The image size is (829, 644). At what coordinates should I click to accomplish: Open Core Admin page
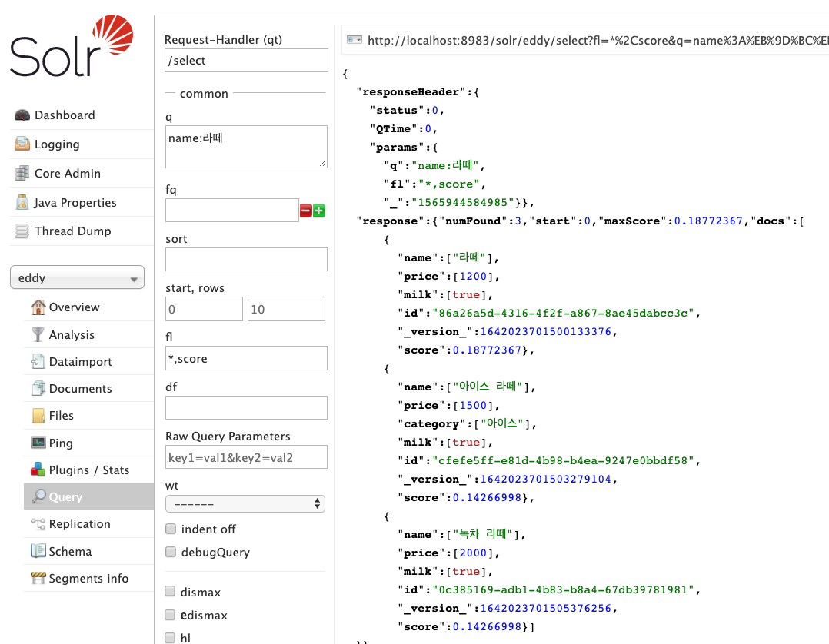pos(67,173)
